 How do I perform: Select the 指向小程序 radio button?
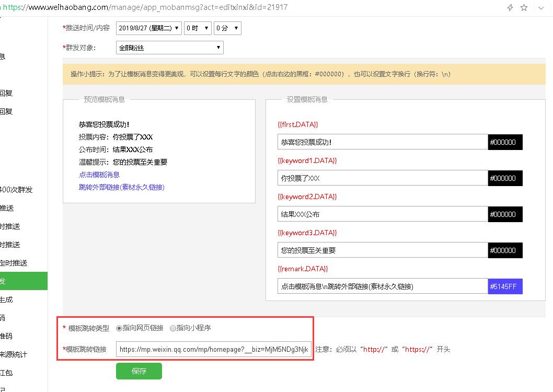(x=173, y=328)
